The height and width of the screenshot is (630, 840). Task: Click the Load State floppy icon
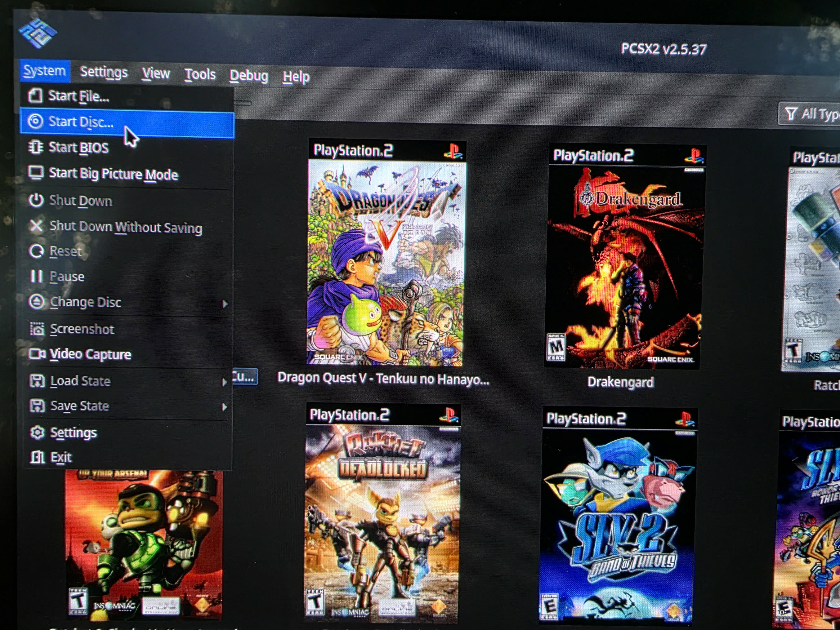[x=37, y=381]
